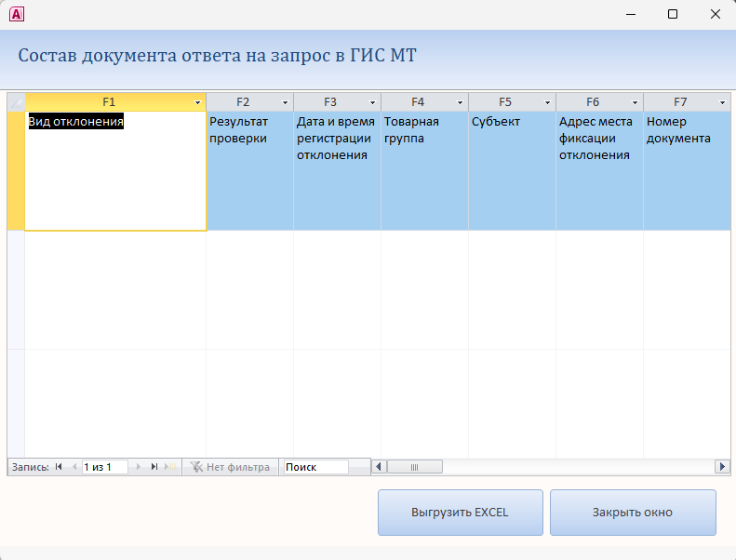The image size is (736, 560).
Task: Minimize the window
Action: pyautogui.click(x=631, y=14)
